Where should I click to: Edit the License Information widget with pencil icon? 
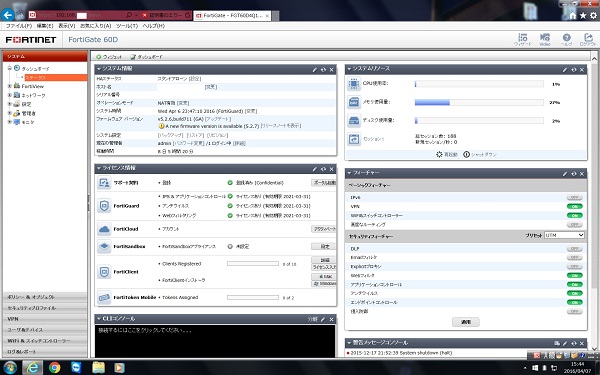[x=315, y=169]
